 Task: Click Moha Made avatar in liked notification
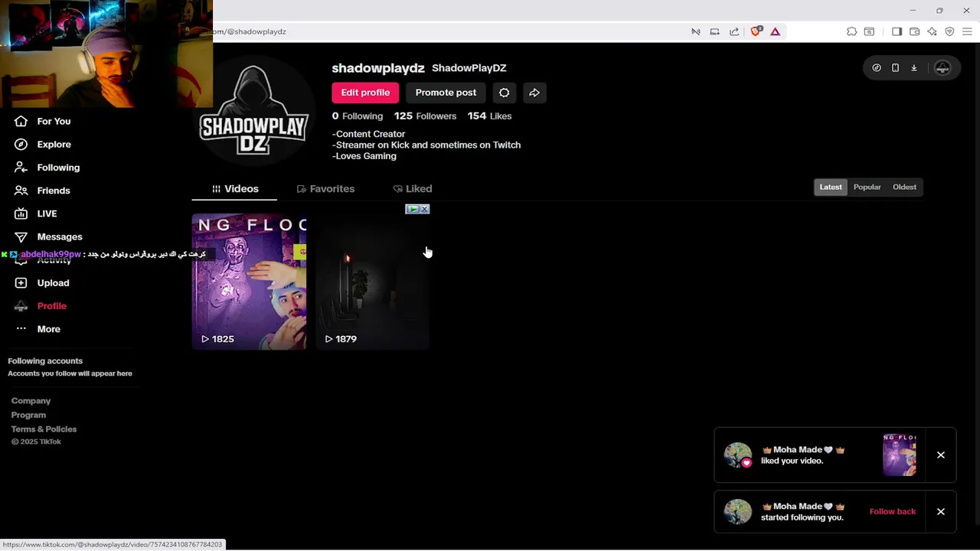click(737, 455)
